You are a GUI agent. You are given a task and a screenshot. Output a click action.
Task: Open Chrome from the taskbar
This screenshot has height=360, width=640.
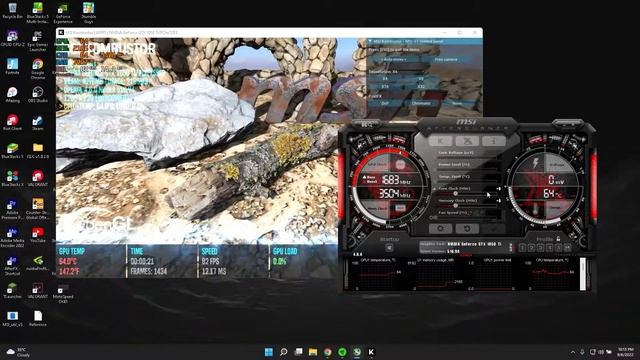pos(327,352)
